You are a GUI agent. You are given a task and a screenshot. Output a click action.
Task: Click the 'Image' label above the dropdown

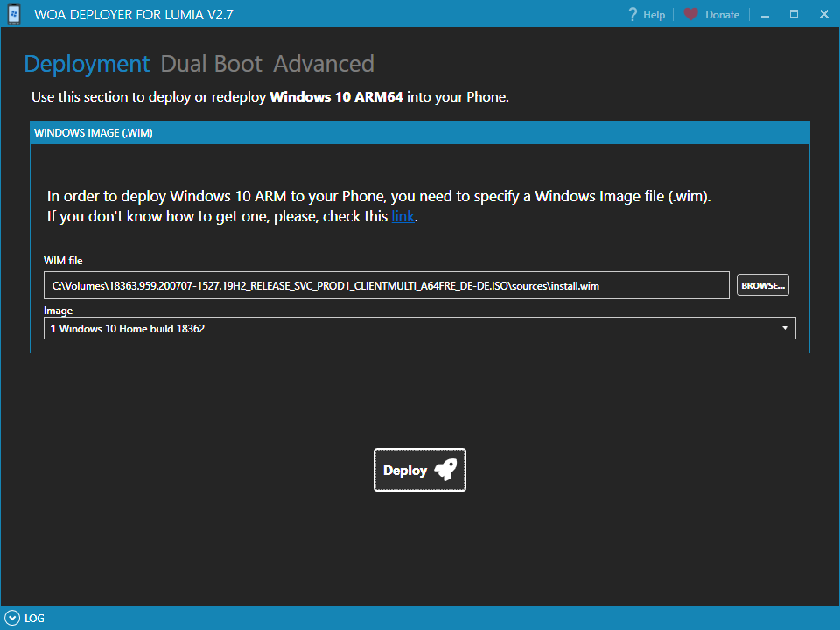[58, 310]
